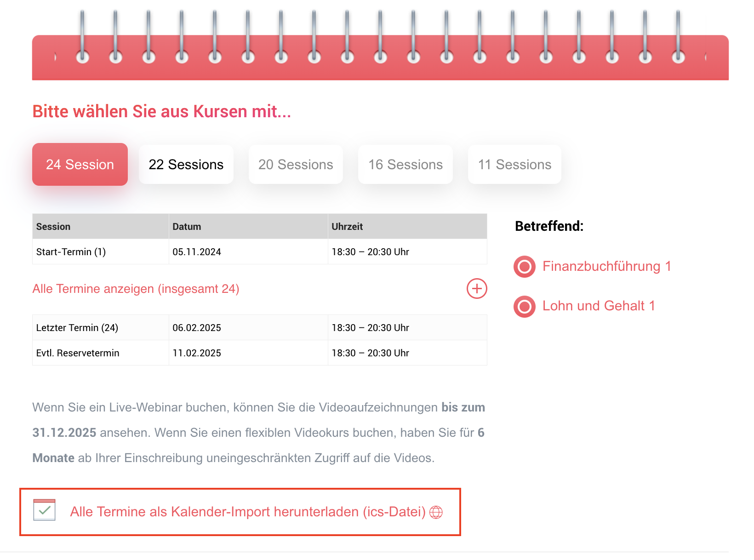
Task: Click the 'Betreffend:' heading
Action: point(549,226)
